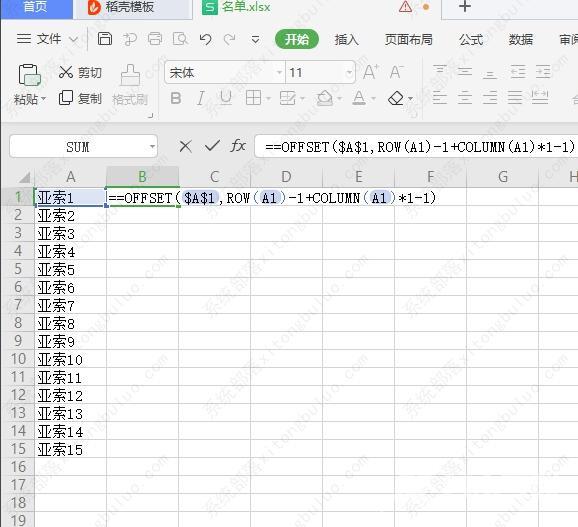
Task: Select row 10 header
Action: 18,359
